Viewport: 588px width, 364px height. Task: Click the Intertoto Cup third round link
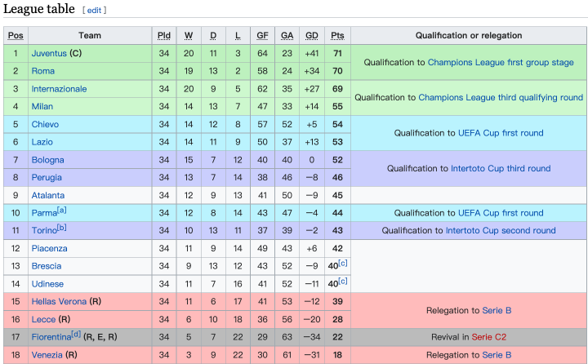(x=501, y=169)
